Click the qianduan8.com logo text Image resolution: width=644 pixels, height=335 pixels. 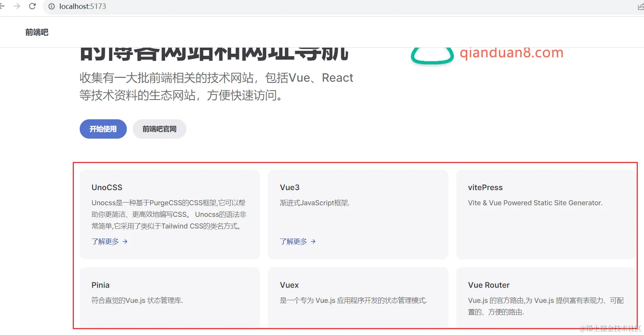pyautogui.click(x=512, y=53)
